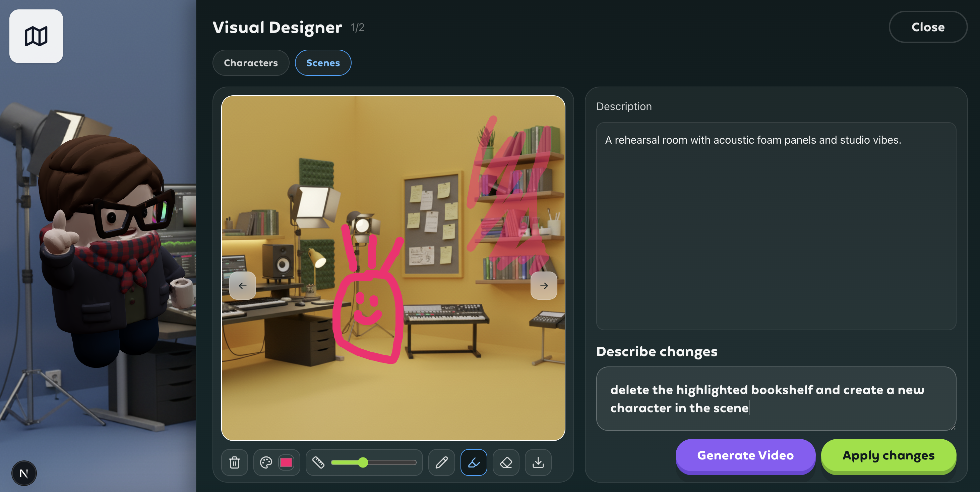Go to next scene with right arrow
This screenshot has width=980, height=492.
pyautogui.click(x=544, y=286)
